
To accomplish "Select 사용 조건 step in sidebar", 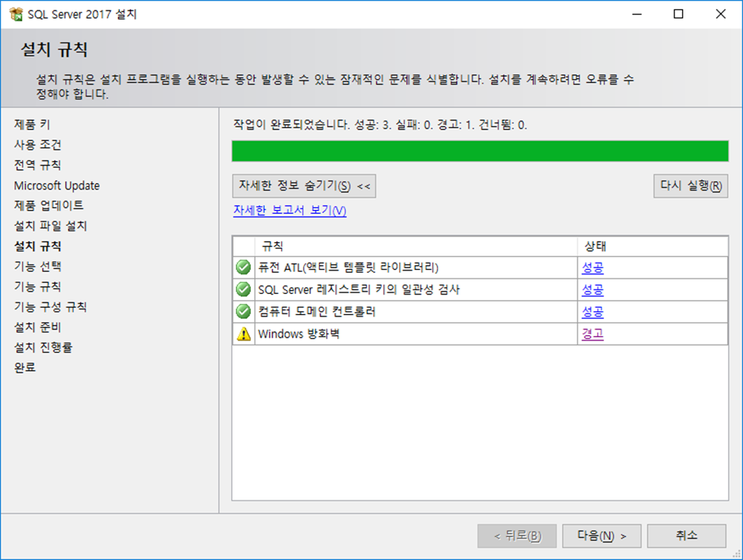I will tap(38, 145).
